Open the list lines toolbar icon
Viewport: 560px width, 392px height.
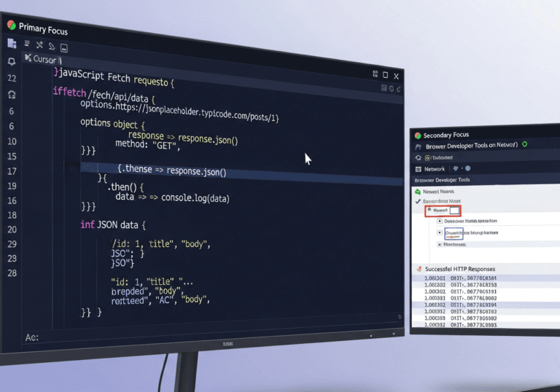click(x=27, y=43)
